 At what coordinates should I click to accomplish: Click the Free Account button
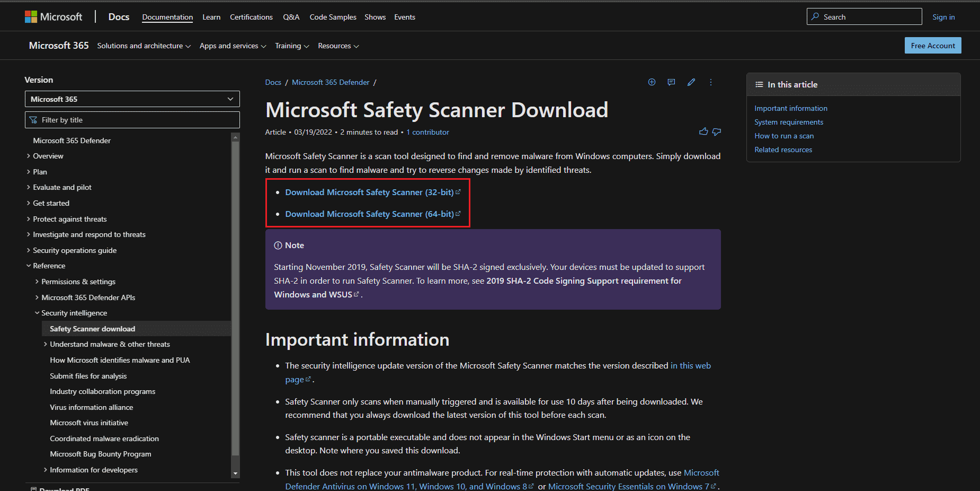(x=932, y=46)
